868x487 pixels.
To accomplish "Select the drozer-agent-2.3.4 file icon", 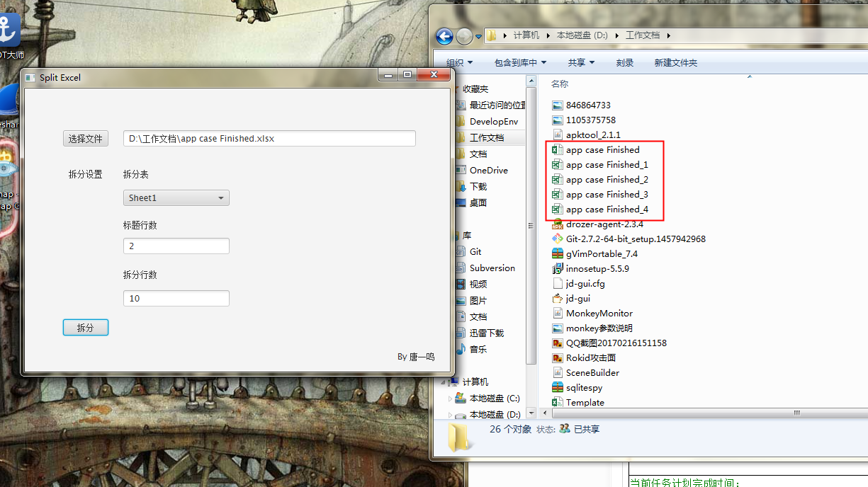I will pos(558,224).
